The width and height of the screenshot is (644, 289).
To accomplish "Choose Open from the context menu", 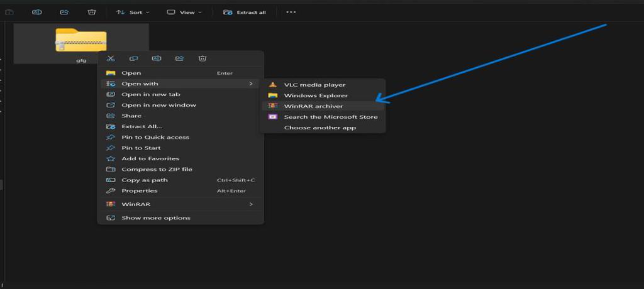I will [x=180, y=73].
